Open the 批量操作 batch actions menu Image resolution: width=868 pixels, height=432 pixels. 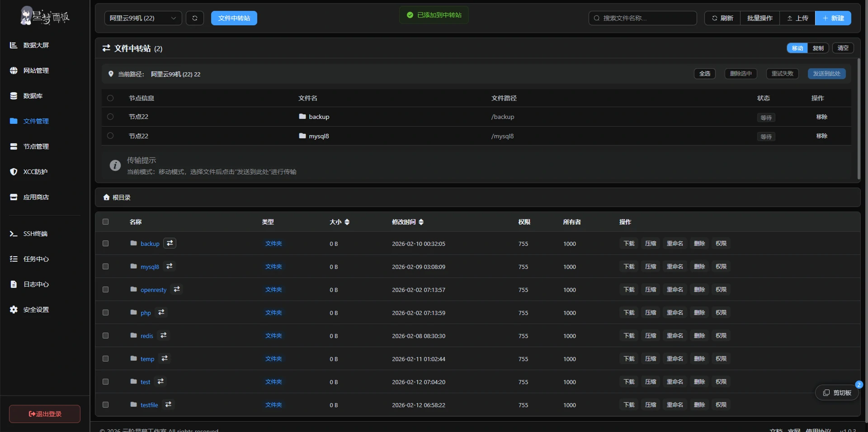point(759,18)
